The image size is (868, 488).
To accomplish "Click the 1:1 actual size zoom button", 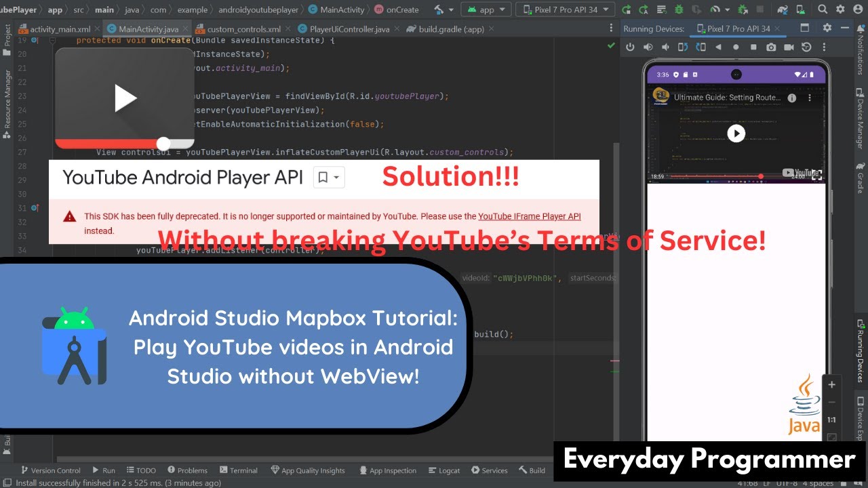I will coord(831,420).
